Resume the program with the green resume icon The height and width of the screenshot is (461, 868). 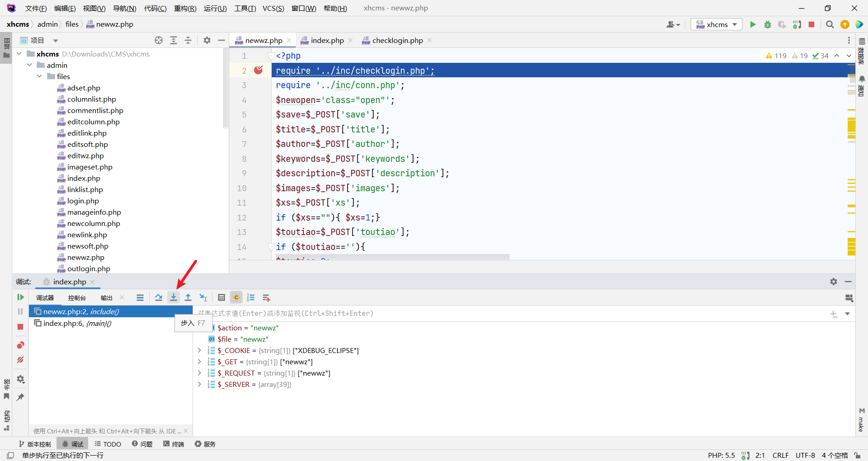pyautogui.click(x=20, y=297)
